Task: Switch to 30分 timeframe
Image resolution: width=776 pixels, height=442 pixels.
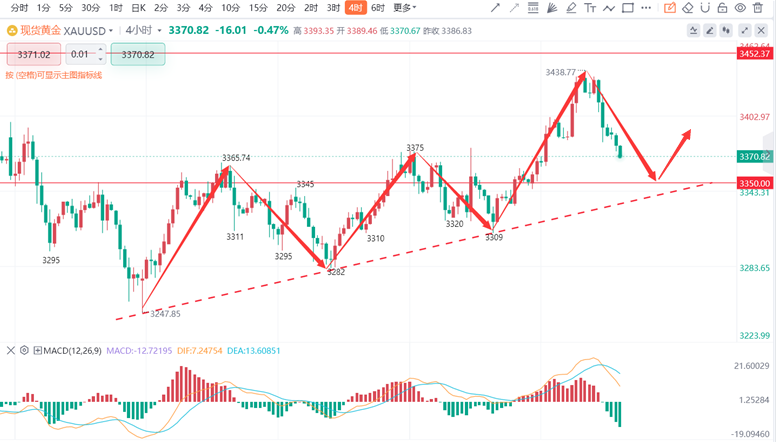Action: click(x=91, y=8)
